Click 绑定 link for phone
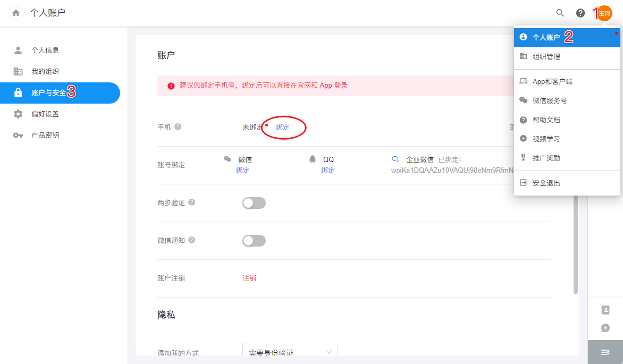The image size is (623, 364). (283, 128)
